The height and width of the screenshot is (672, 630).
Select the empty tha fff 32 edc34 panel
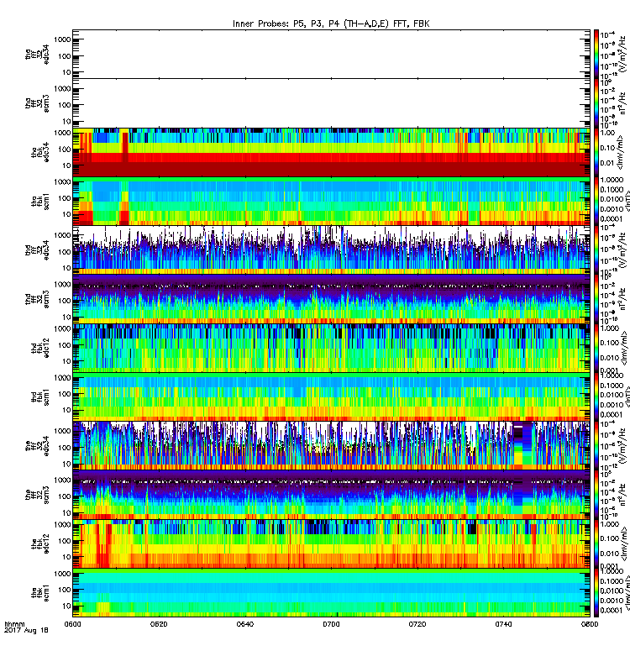[331, 54]
